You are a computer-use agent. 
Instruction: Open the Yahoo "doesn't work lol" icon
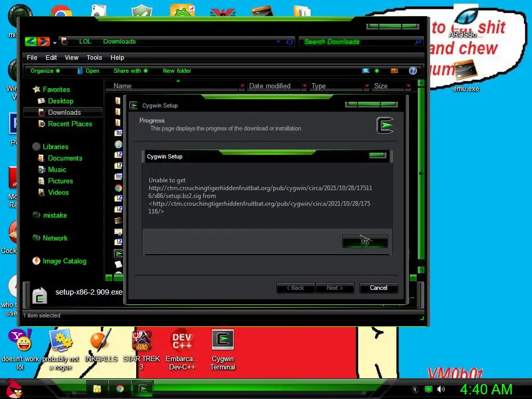(20, 350)
